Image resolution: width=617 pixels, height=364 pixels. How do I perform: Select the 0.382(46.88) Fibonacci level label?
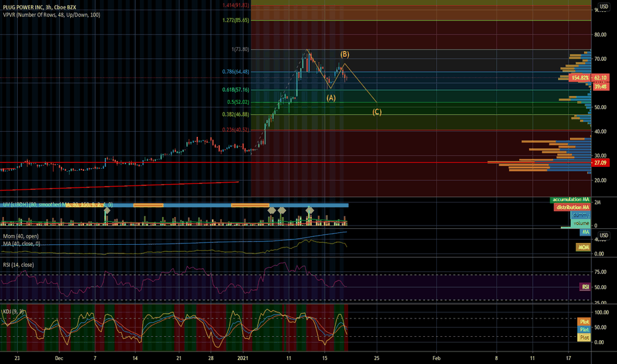[236, 114]
